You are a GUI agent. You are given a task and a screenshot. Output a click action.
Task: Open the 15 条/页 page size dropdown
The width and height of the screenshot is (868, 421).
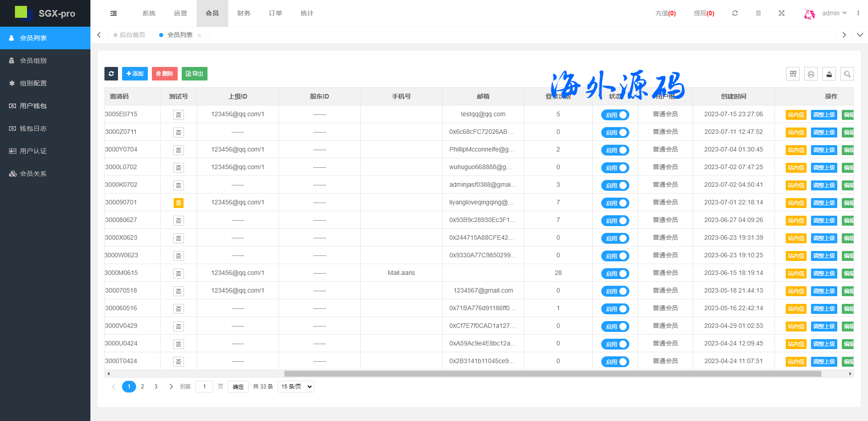point(296,387)
